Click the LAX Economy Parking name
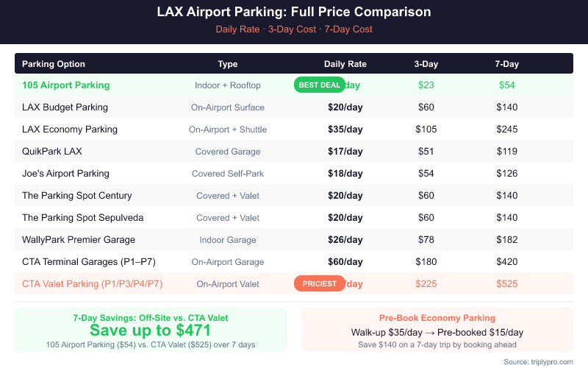The height and width of the screenshot is (368, 588). (x=70, y=130)
